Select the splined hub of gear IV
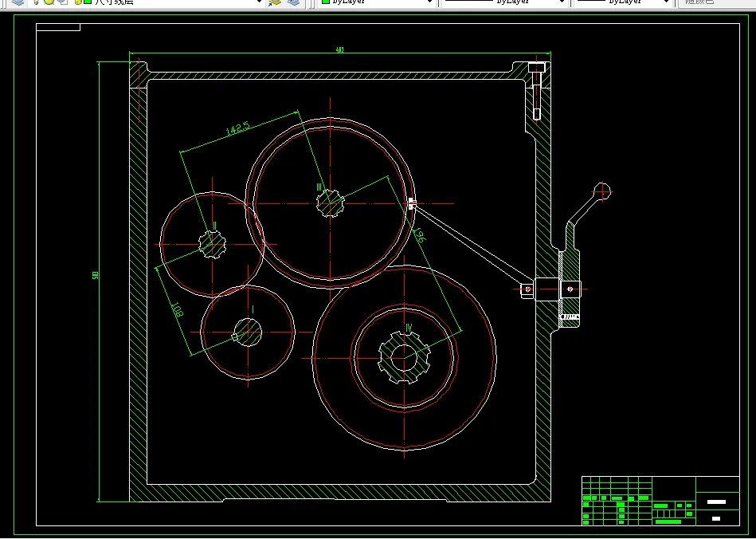The width and height of the screenshot is (756, 539). pyautogui.click(x=404, y=358)
